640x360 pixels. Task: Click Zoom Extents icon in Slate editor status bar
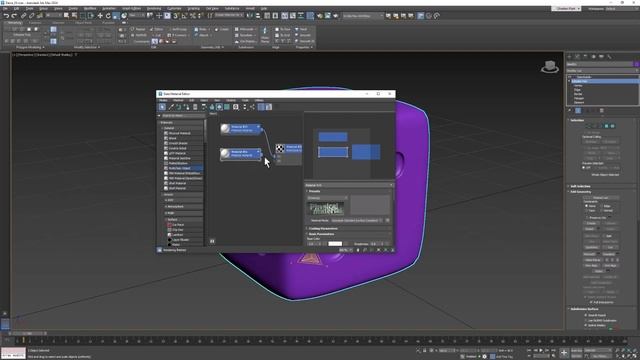[x=378, y=250]
